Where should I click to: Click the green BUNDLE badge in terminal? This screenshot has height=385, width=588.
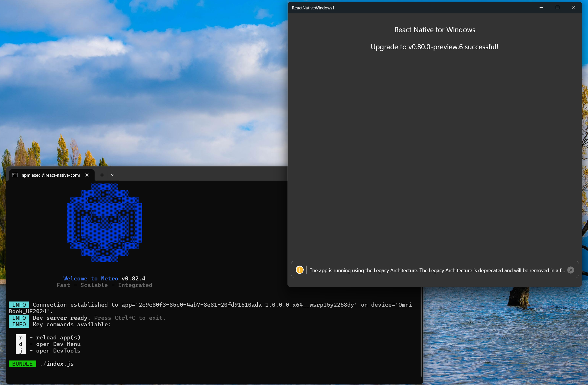pyautogui.click(x=23, y=364)
